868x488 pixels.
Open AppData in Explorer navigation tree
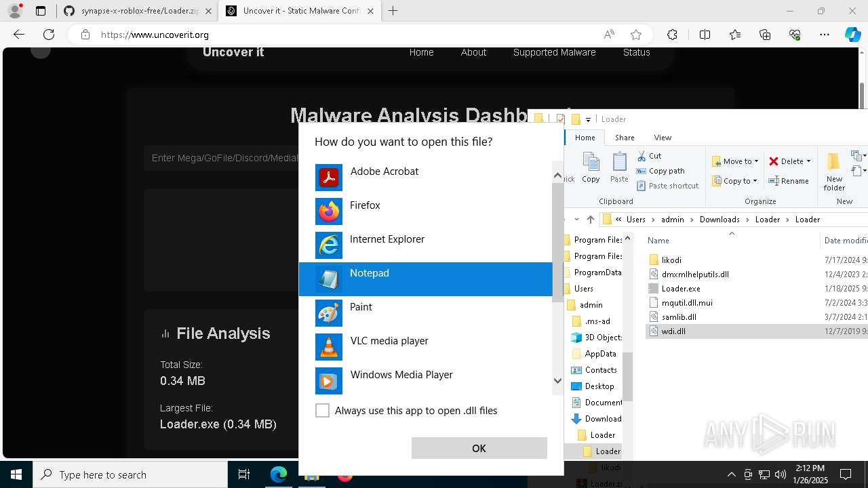[x=600, y=354]
